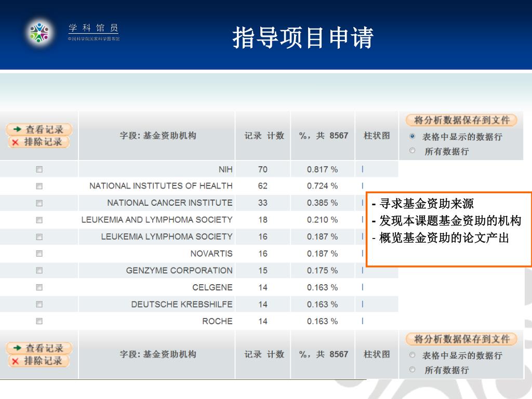532x399 pixels.
Task: Tick the NIH row checkbox
Action: point(39,169)
